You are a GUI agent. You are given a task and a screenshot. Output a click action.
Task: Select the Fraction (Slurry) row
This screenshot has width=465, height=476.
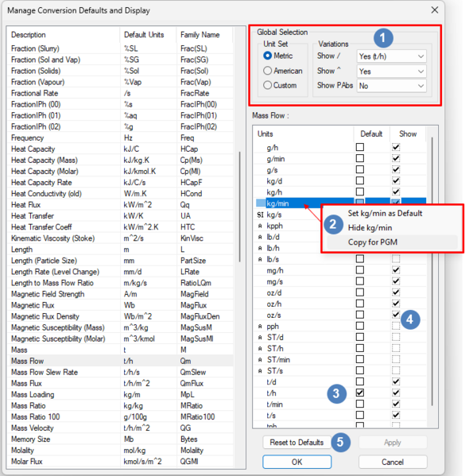coord(121,48)
